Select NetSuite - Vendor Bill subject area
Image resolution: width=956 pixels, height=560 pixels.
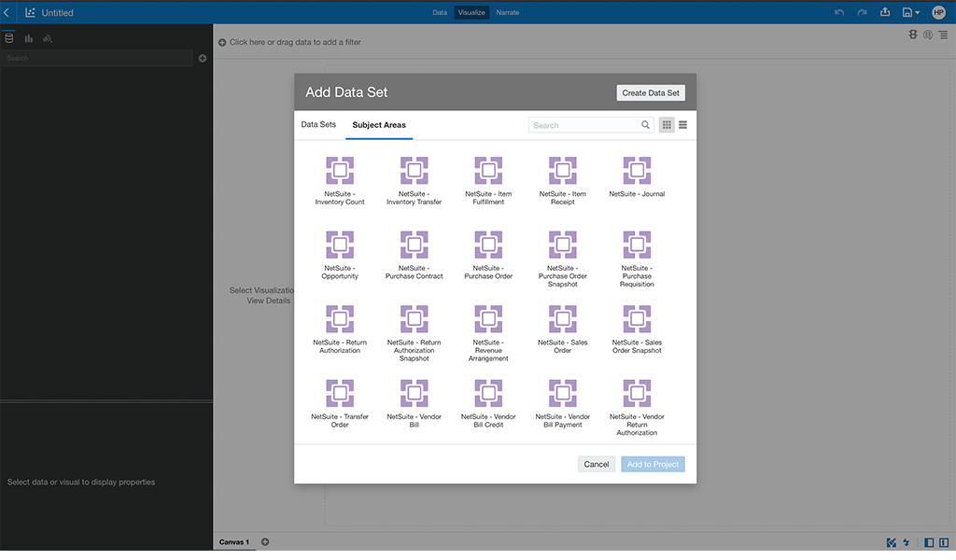(414, 404)
